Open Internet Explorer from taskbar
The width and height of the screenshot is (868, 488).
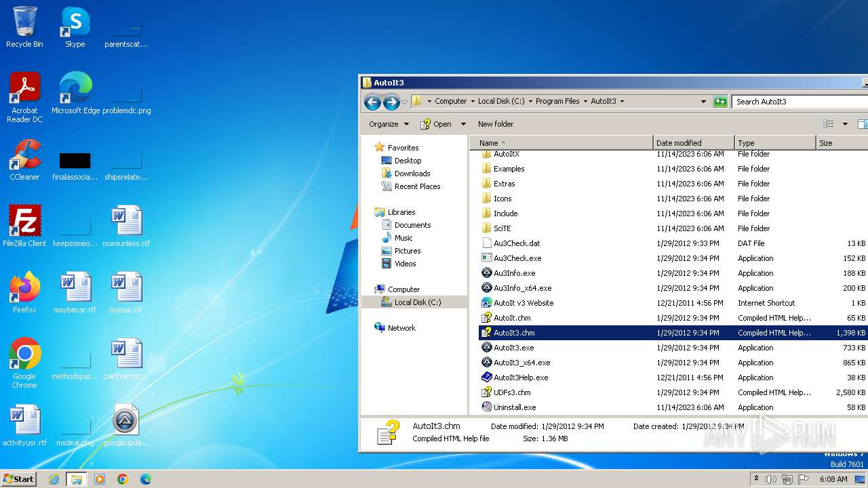(x=54, y=479)
